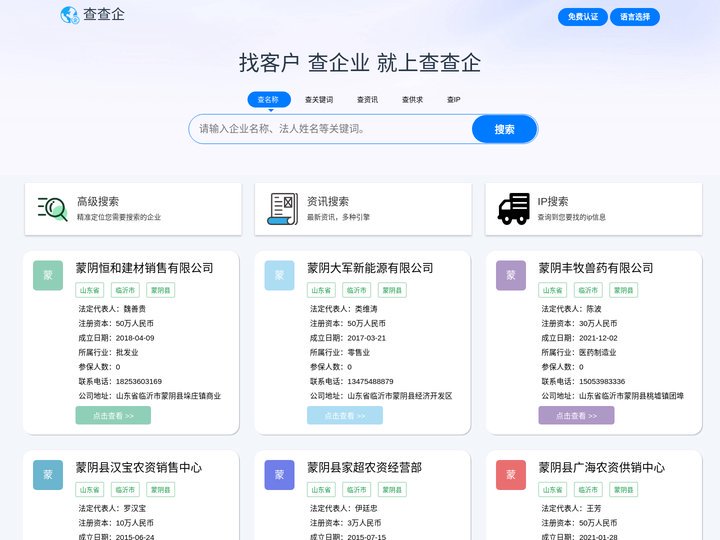Click avatar tile of 蒙阴丰牧兽药有限公司
The width and height of the screenshot is (720, 540).
pyautogui.click(x=511, y=275)
